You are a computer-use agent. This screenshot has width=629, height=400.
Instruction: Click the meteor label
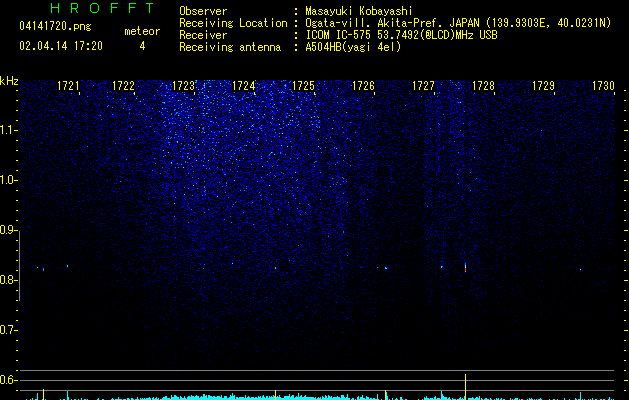142,31
